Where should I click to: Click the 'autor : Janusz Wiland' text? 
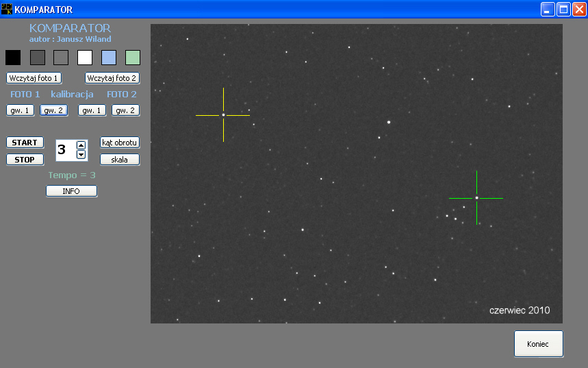[70, 39]
